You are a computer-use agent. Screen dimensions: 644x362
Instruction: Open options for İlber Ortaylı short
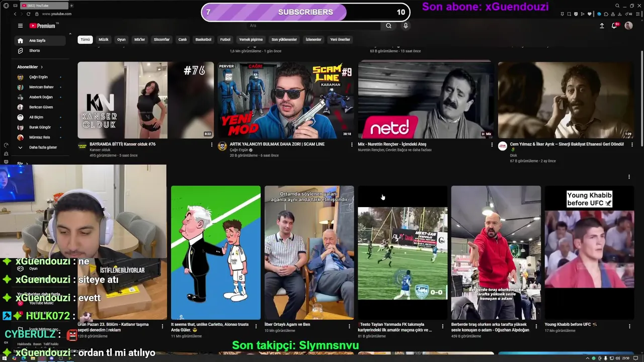pyautogui.click(x=349, y=326)
